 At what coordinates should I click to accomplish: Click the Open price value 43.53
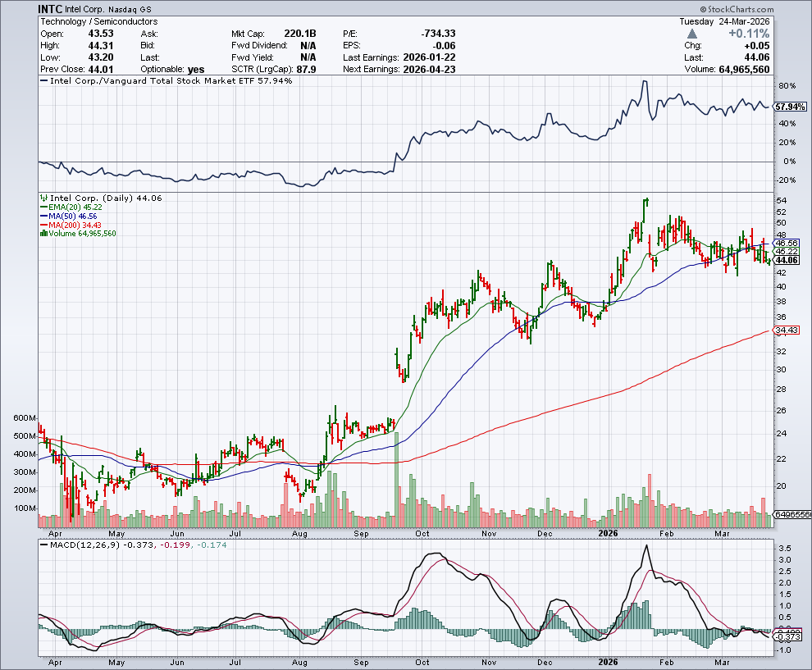pos(100,34)
